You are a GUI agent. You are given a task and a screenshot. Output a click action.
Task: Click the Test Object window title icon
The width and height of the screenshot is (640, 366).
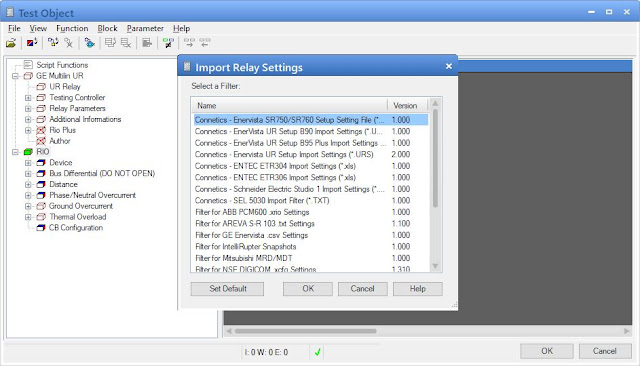(10, 12)
